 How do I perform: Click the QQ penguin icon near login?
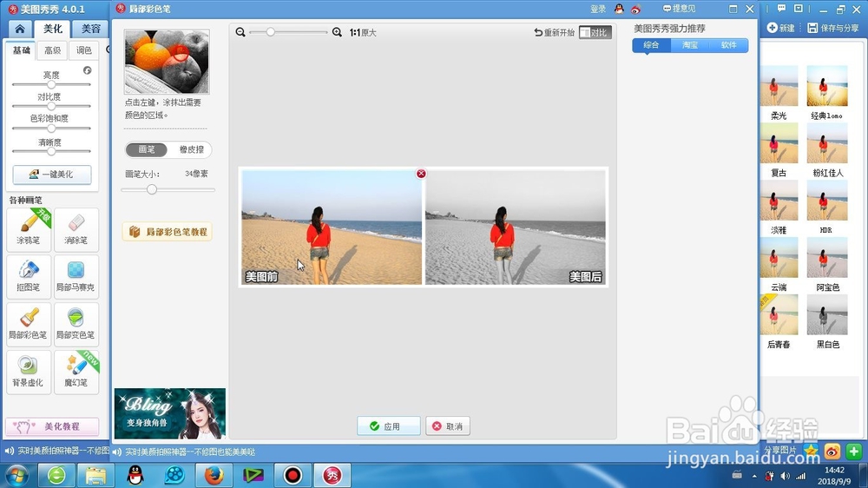[619, 9]
